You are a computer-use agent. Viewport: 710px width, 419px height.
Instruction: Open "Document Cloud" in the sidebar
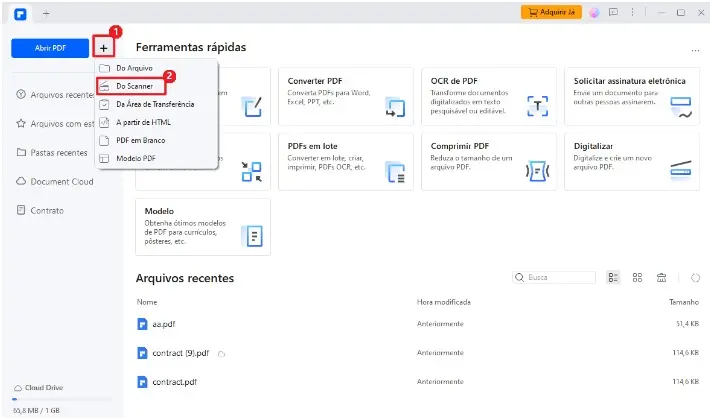[x=60, y=182]
